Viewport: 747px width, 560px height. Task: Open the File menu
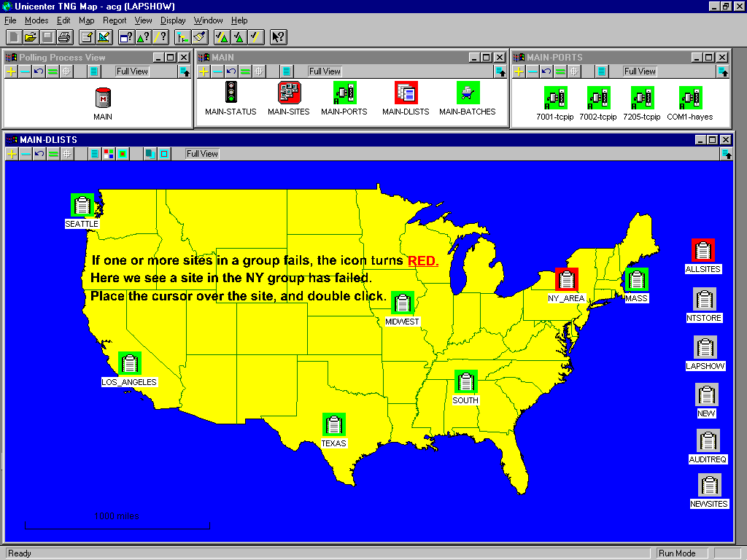10,20
